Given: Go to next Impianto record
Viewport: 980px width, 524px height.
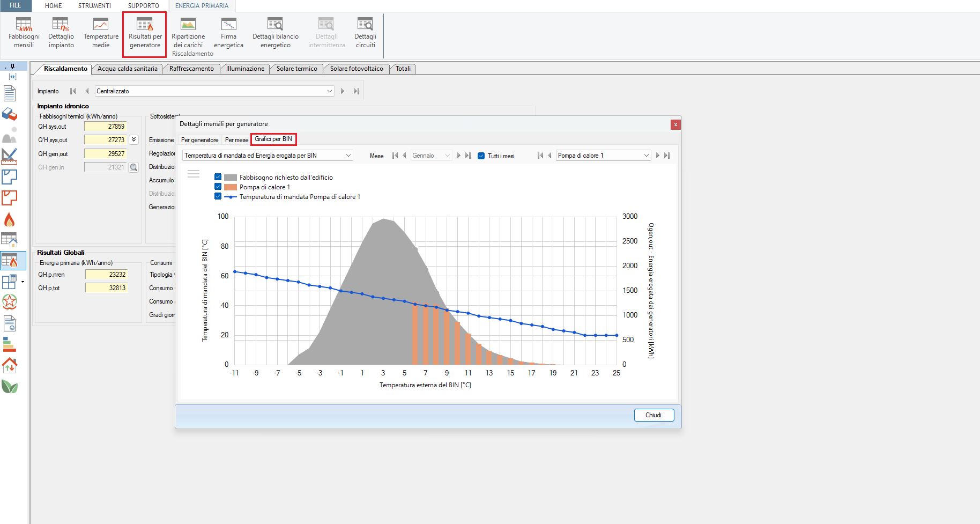Looking at the screenshot, I should coord(343,91).
